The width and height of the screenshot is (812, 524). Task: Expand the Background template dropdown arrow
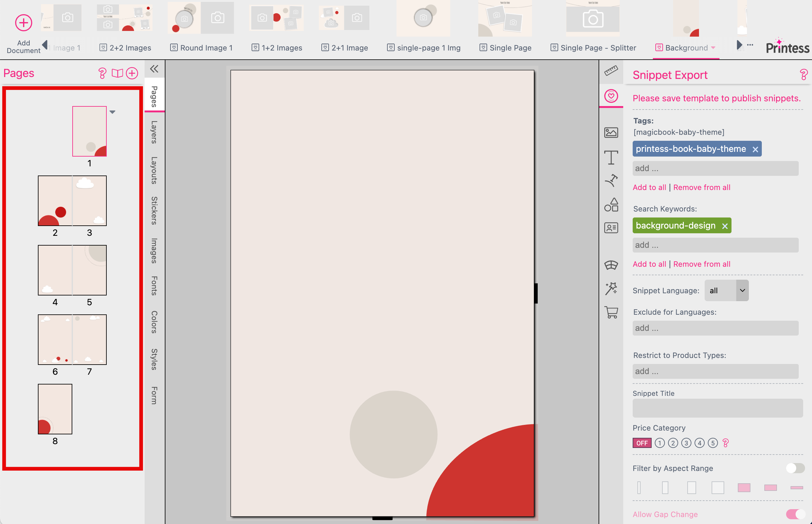(713, 48)
